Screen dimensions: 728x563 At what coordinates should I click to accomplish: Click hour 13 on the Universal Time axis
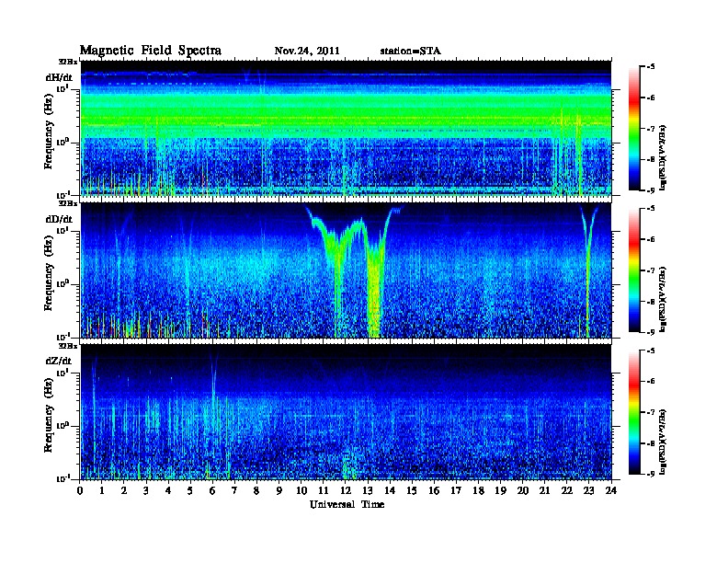click(368, 491)
